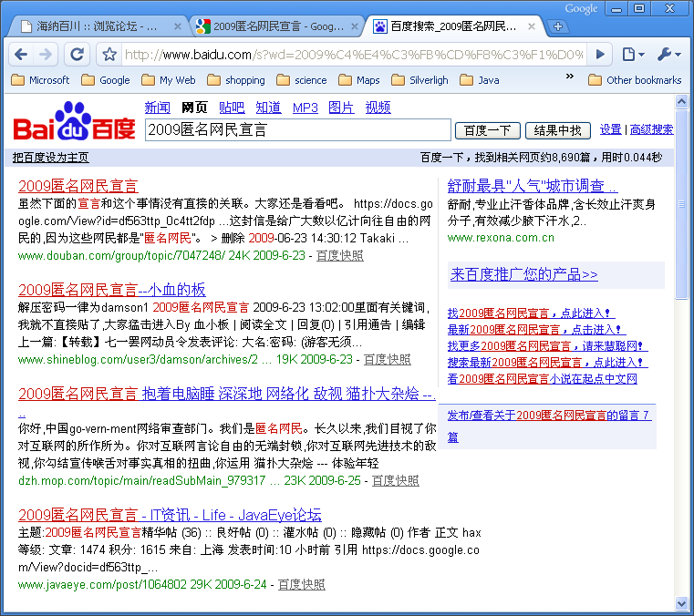
Task: Open 百度快照 for the dzh.mop.com result
Action: (x=396, y=481)
